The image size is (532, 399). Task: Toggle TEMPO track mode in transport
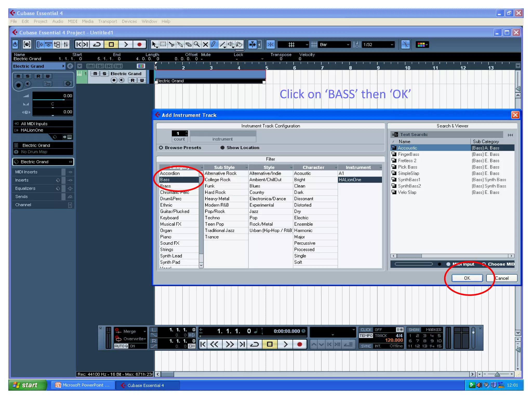pyautogui.click(x=366, y=336)
